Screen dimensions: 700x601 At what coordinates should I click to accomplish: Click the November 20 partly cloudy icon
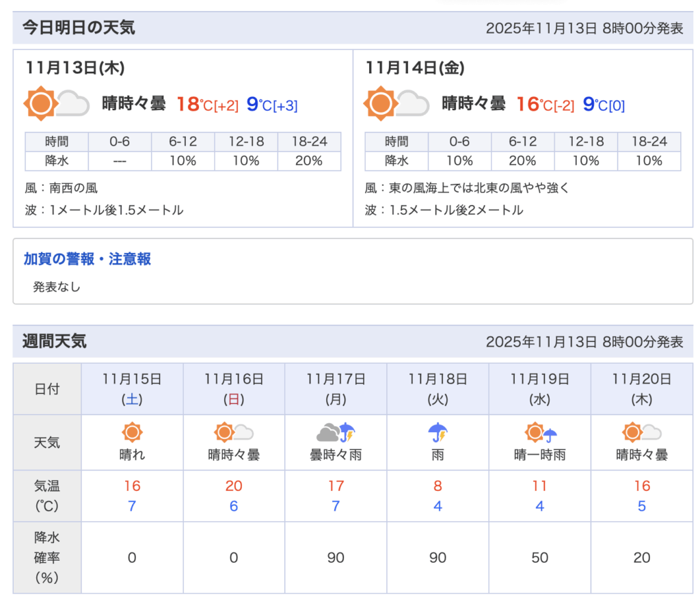point(641,433)
